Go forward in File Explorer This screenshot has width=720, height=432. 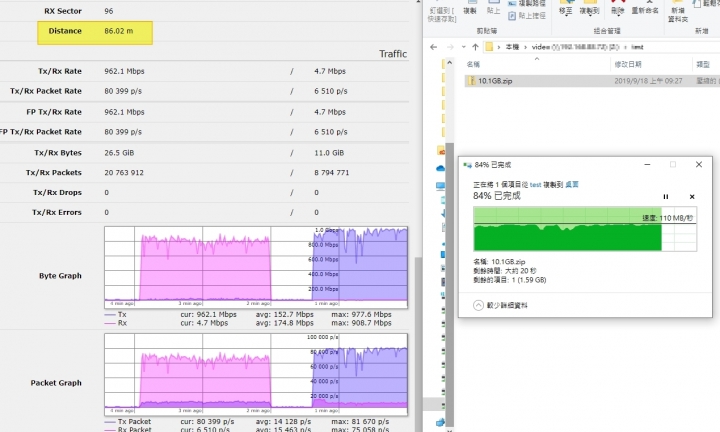450,47
